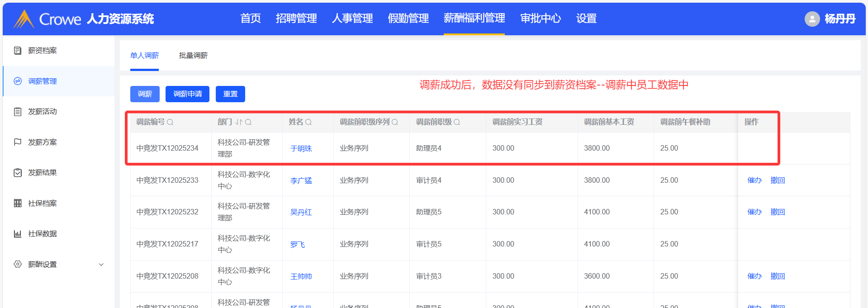The height and width of the screenshot is (308, 868).
Task: Click search icon in 调薪前职级 header
Action: 457,122
